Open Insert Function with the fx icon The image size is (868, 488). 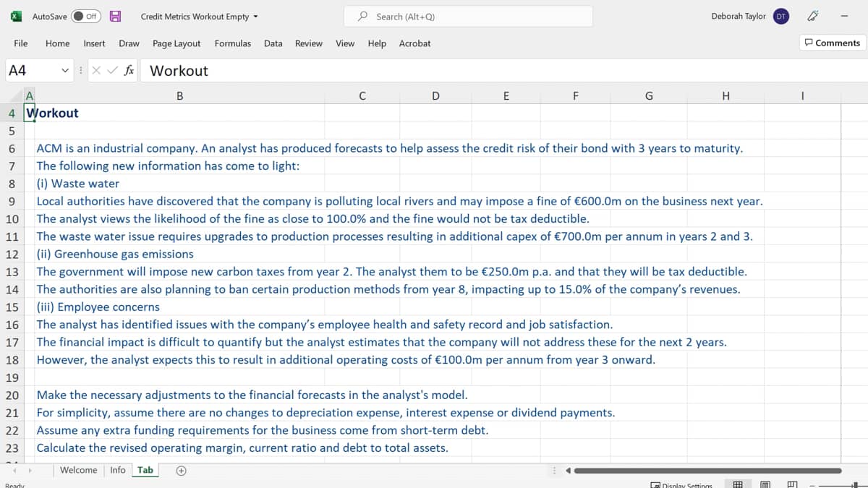point(129,70)
